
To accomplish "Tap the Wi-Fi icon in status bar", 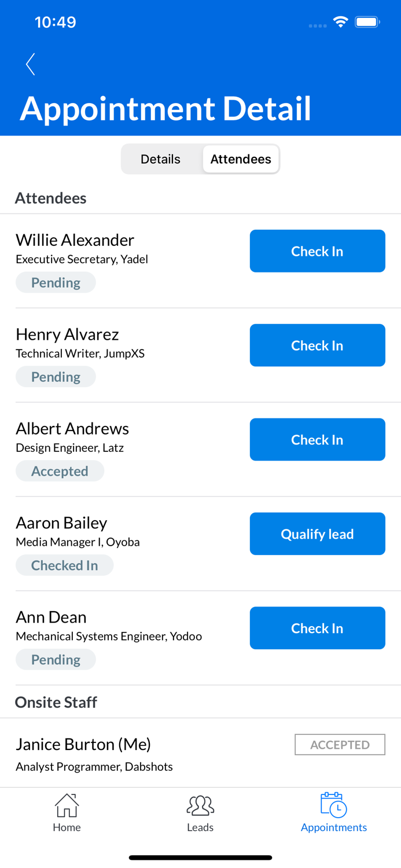I will (340, 21).
